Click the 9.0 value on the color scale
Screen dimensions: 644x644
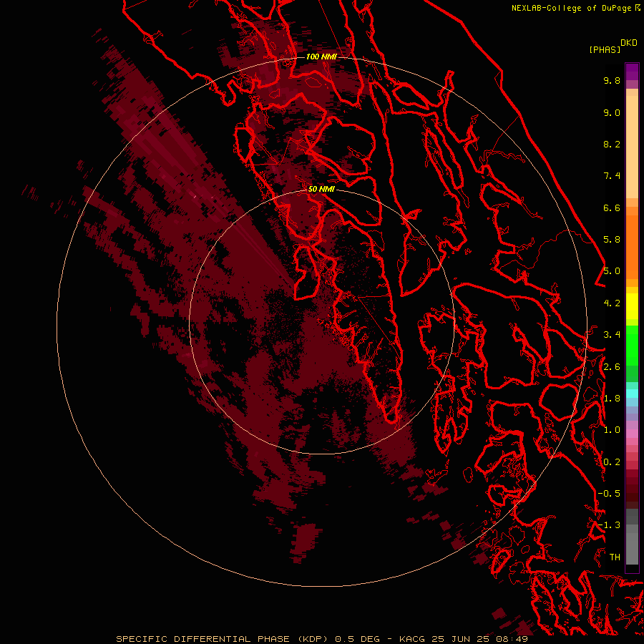[612, 112]
